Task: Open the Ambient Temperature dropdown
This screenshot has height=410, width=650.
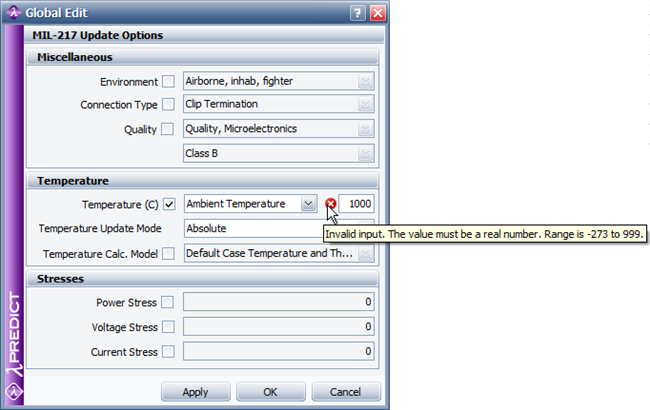Action: (308, 204)
